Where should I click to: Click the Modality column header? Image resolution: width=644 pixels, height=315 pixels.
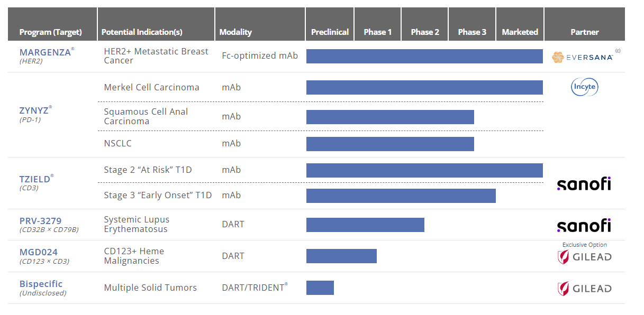click(235, 32)
